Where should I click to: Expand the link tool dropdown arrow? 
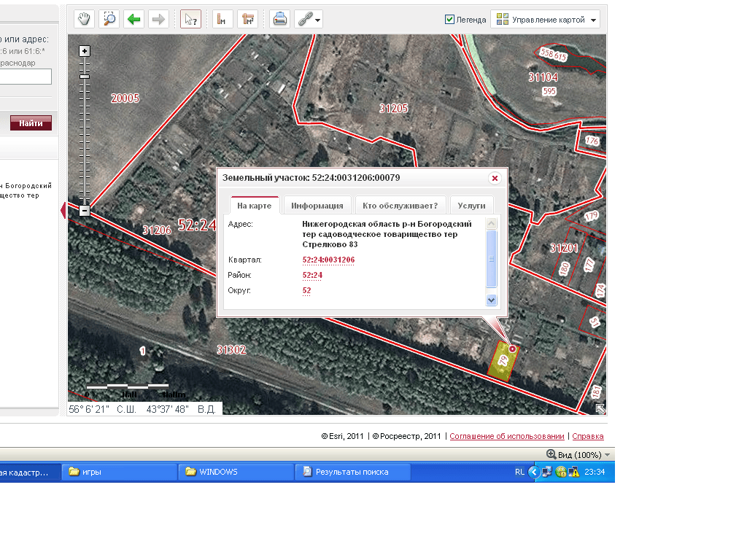(x=317, y=20)
